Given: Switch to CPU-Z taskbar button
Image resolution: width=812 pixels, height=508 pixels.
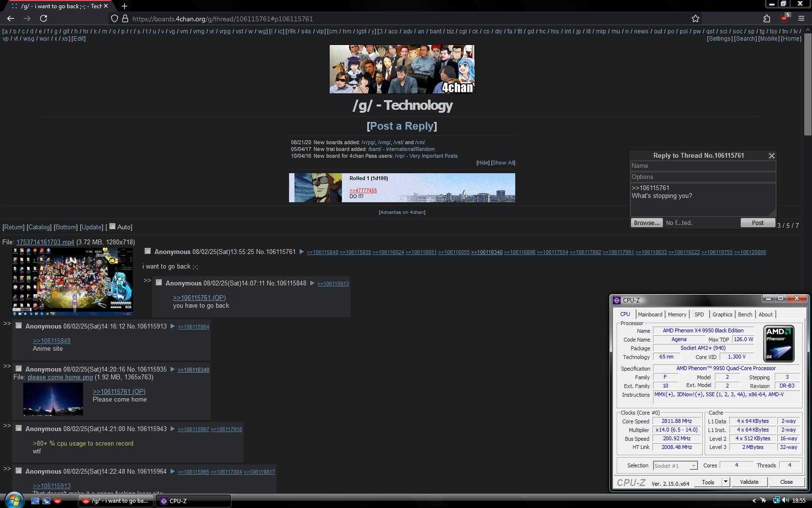Looking at the screenshot, I should pos(193,501).
